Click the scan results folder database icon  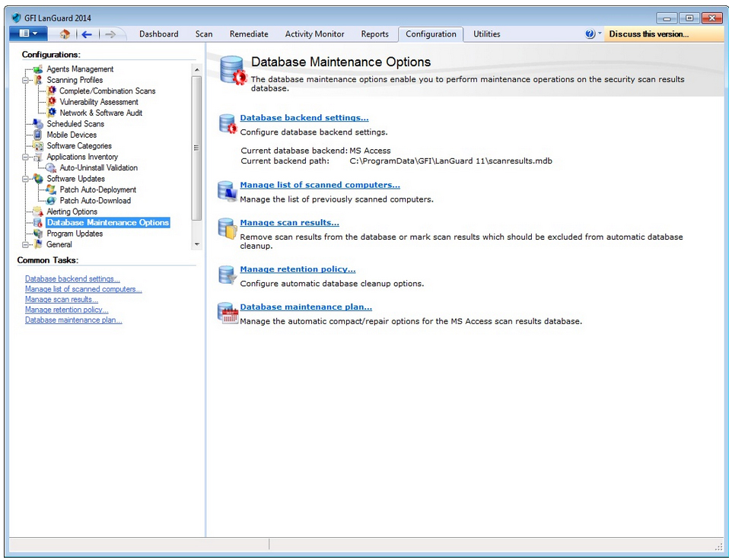[228, 229]
